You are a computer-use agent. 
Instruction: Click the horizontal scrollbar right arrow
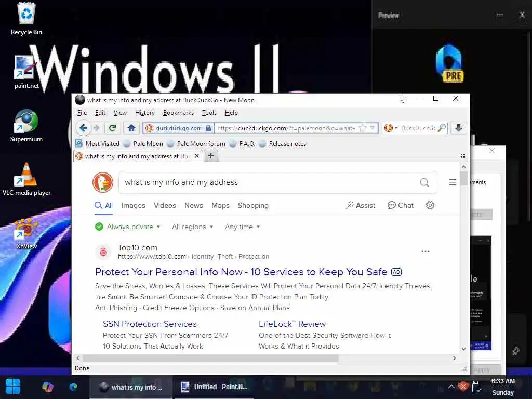pos(454,358)
